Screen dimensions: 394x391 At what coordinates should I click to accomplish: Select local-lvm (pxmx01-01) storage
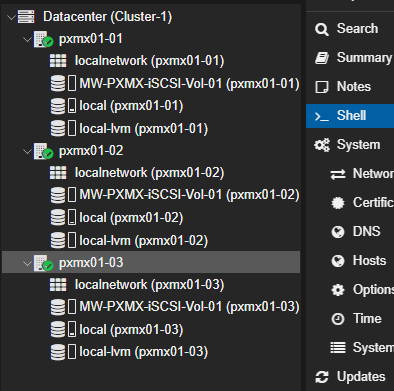point(143,129)
